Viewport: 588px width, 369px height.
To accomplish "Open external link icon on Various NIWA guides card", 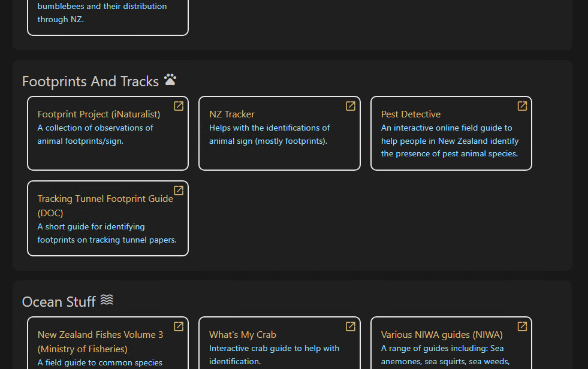I will [522, 326].
